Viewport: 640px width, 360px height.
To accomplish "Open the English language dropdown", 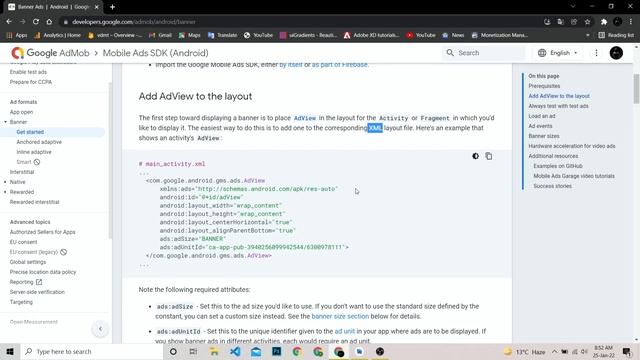I will [x=558, y=53].
